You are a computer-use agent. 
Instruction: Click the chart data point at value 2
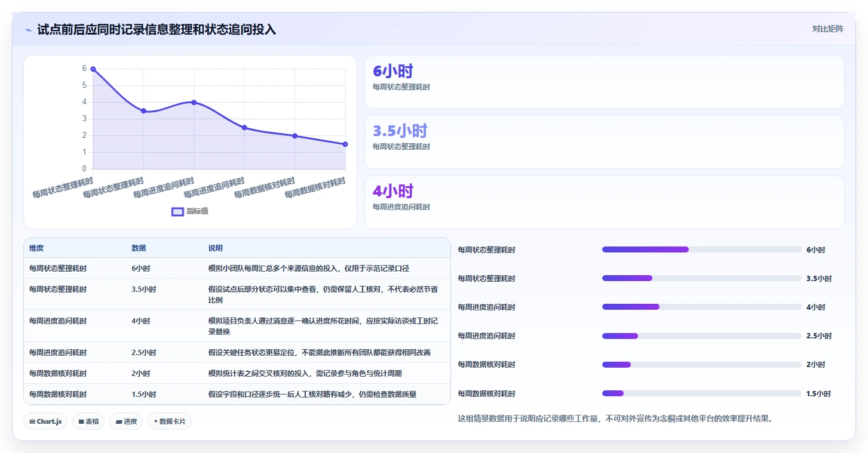click(295, 136)
